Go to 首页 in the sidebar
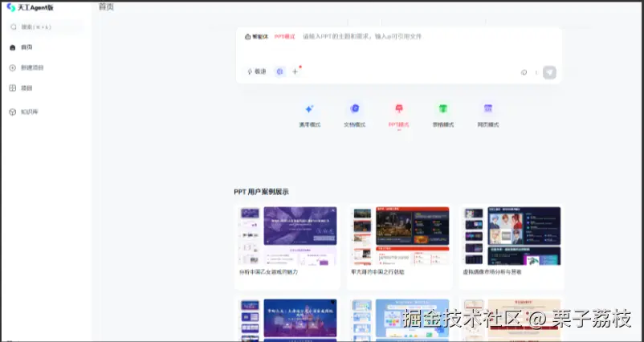 click(x=26, y=47)
